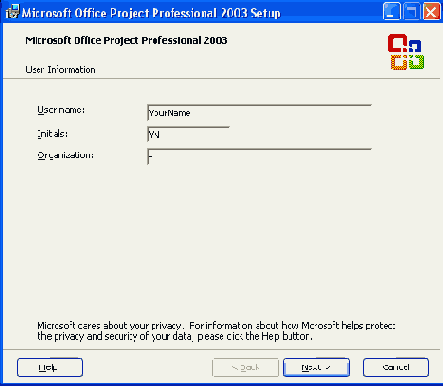Click the Initials label

[x=53, y=134]
